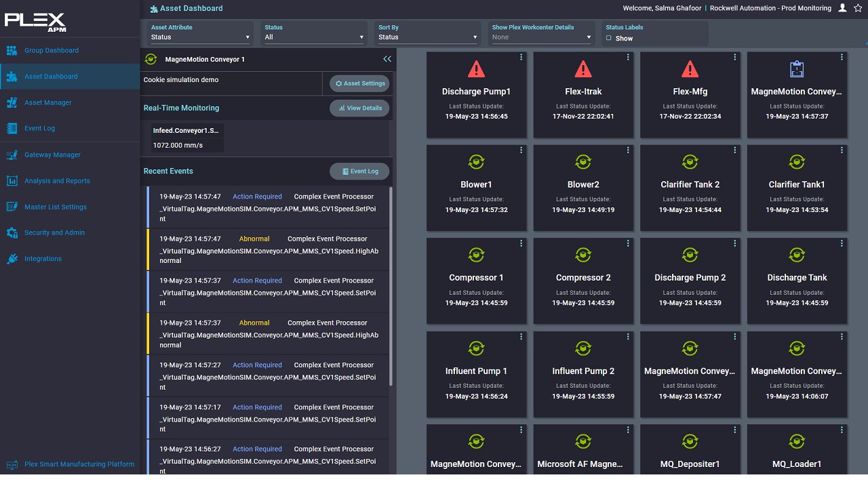
Task: Click the View Details button
Action: (359, 108)
